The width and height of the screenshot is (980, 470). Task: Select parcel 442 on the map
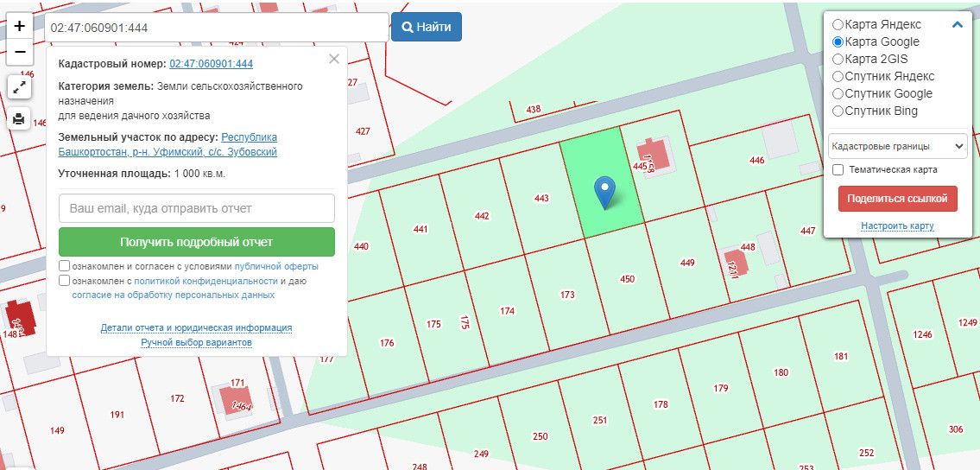(x=481, y=216)
